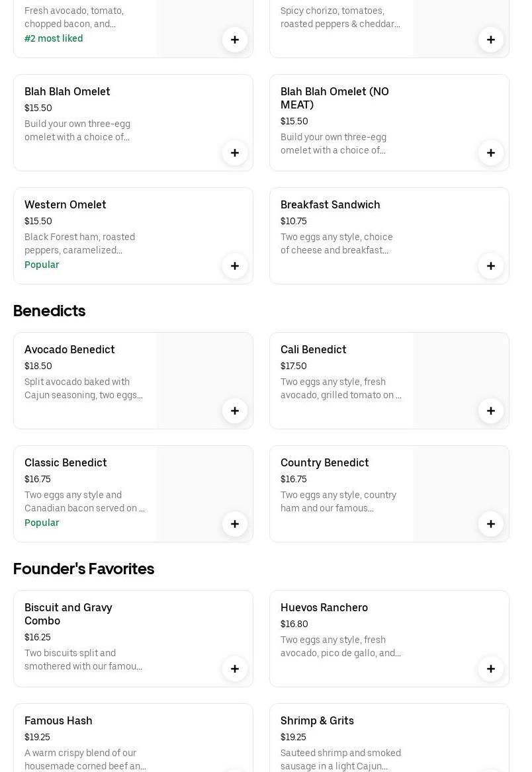
Task: Click the Benedicts section heading
Action: point(50,311)
